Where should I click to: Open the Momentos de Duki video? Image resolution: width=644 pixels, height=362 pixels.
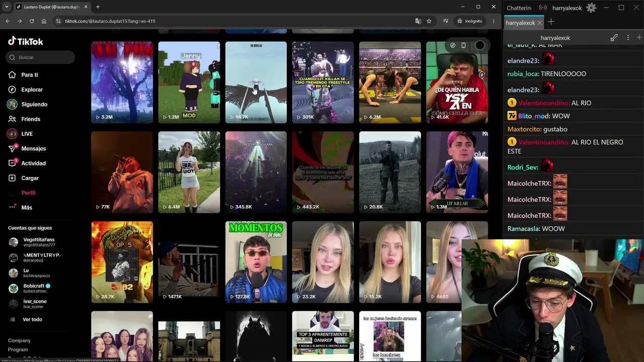[256, 262]
